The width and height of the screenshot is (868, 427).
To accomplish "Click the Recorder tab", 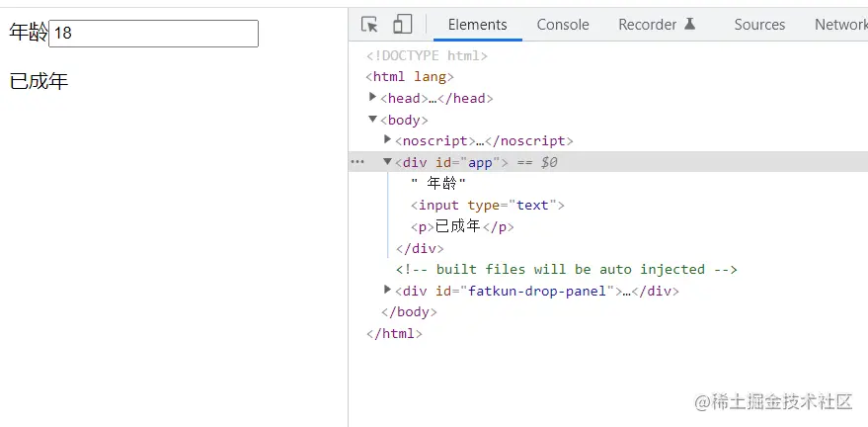I will 648,25.
